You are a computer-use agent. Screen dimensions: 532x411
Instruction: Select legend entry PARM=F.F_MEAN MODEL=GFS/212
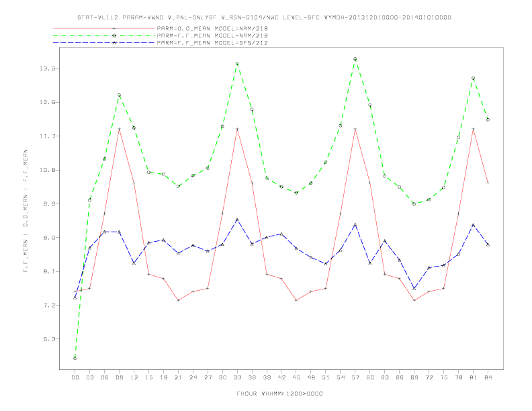pos(212,43)
